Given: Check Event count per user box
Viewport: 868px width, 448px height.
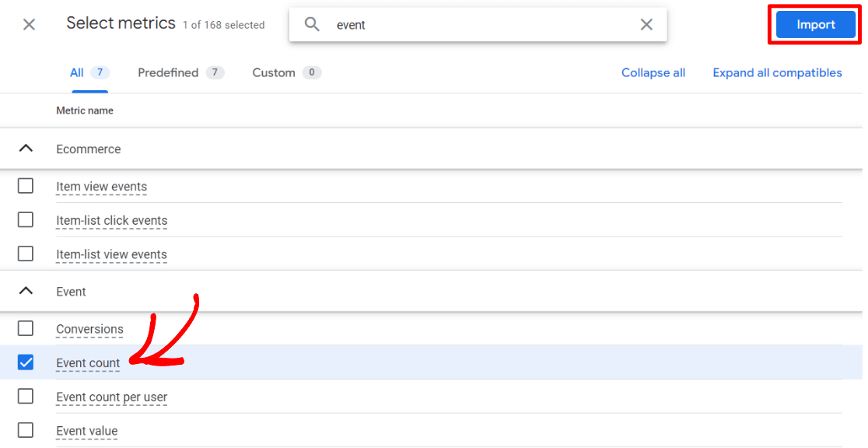Looking at the screenshot, I should pyautogui.click(x=26, y=397).
